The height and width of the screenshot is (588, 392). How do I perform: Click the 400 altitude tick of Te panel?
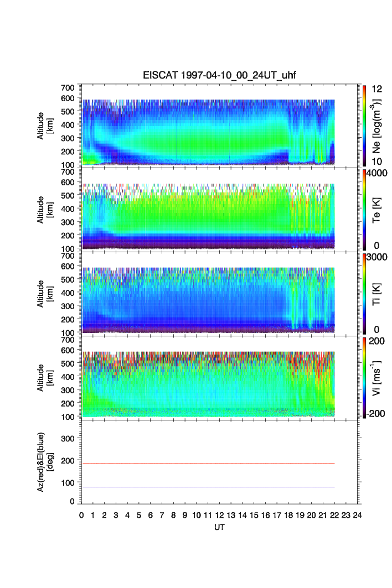(x=68, y=209)
